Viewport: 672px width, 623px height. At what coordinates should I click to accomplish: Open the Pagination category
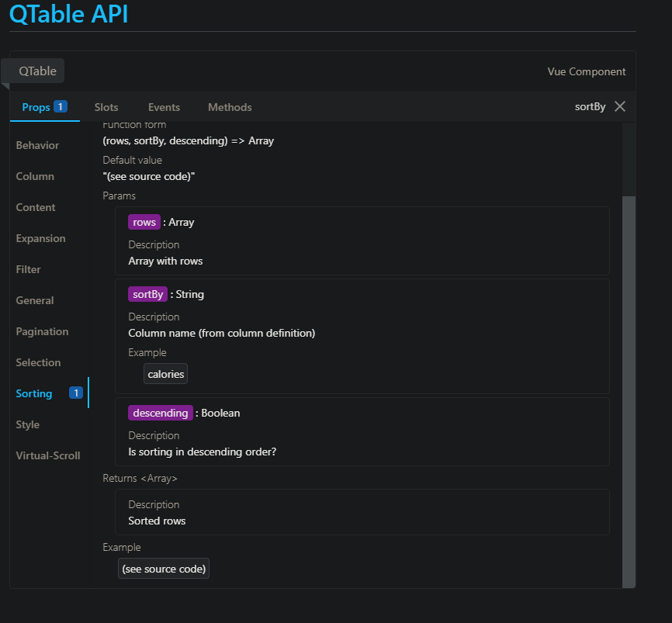[42, 331]
